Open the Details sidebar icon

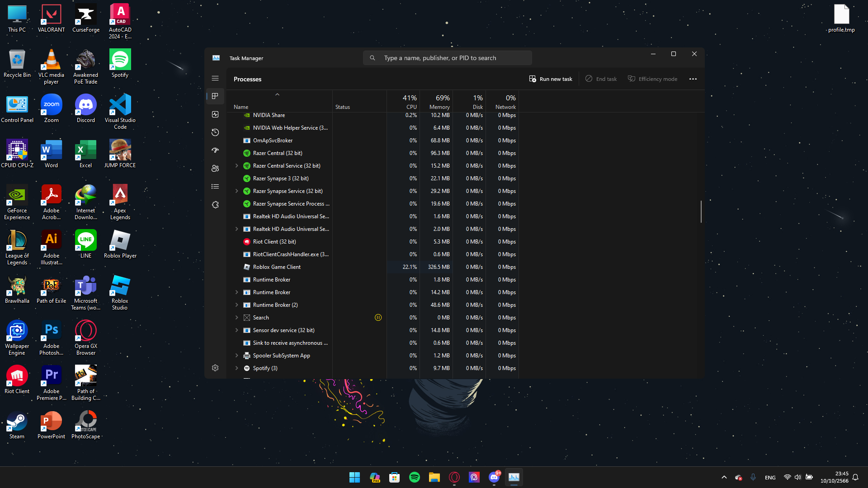tap(215, 187)
